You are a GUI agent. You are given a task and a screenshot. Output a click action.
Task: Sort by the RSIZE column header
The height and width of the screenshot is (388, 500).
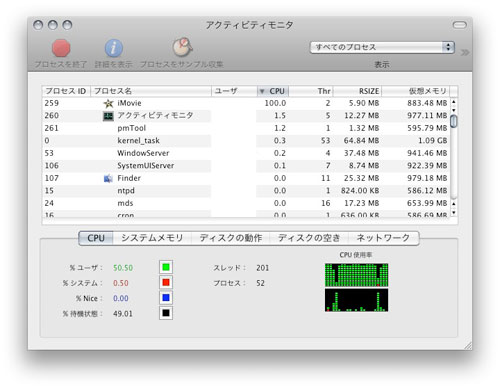pos(357,91)
